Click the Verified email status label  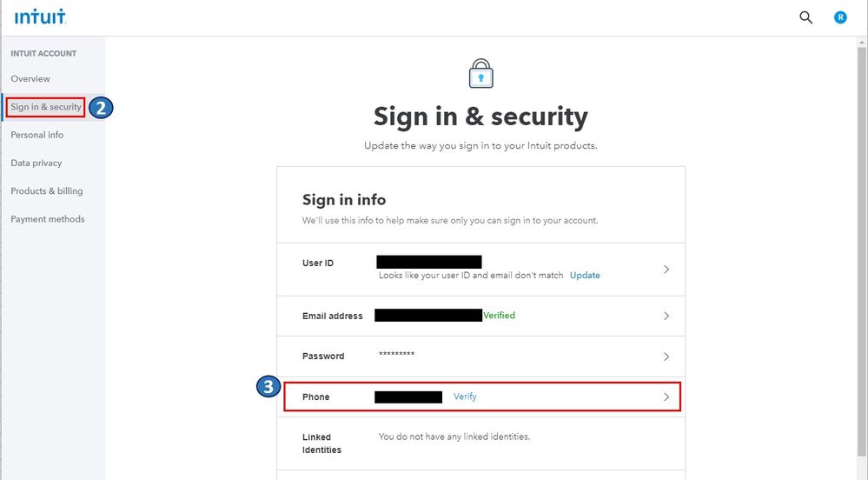click(500, 316)
